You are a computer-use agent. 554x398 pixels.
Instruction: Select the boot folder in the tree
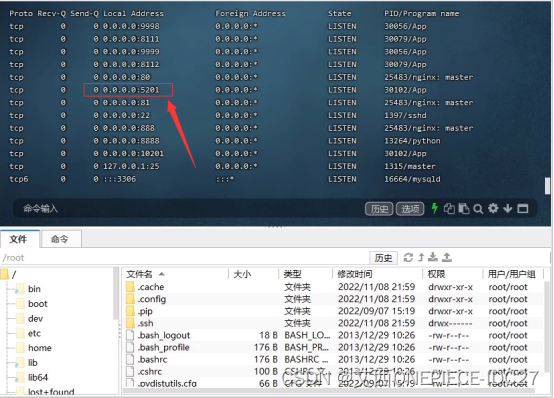coord(37,304)
